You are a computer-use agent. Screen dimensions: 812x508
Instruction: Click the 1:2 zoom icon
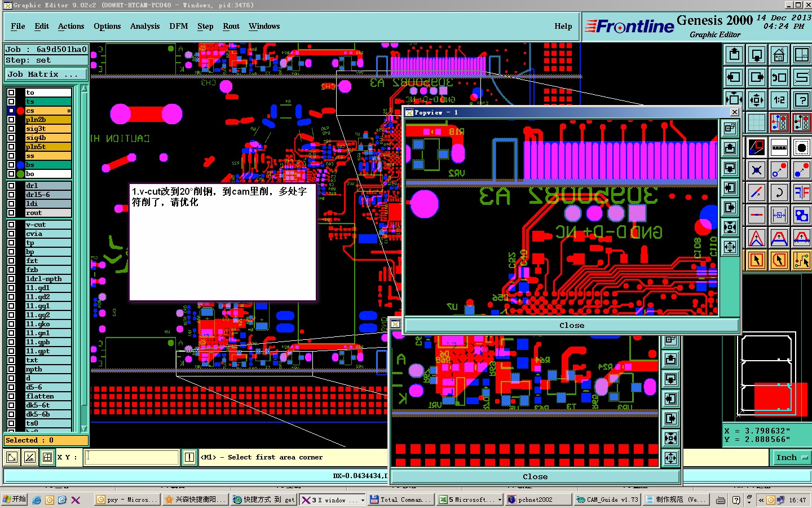779,100
